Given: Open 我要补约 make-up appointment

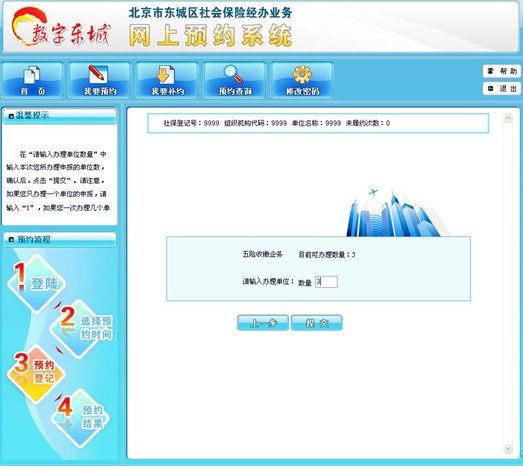Looking at the screenshot, I should pos(167,80).
